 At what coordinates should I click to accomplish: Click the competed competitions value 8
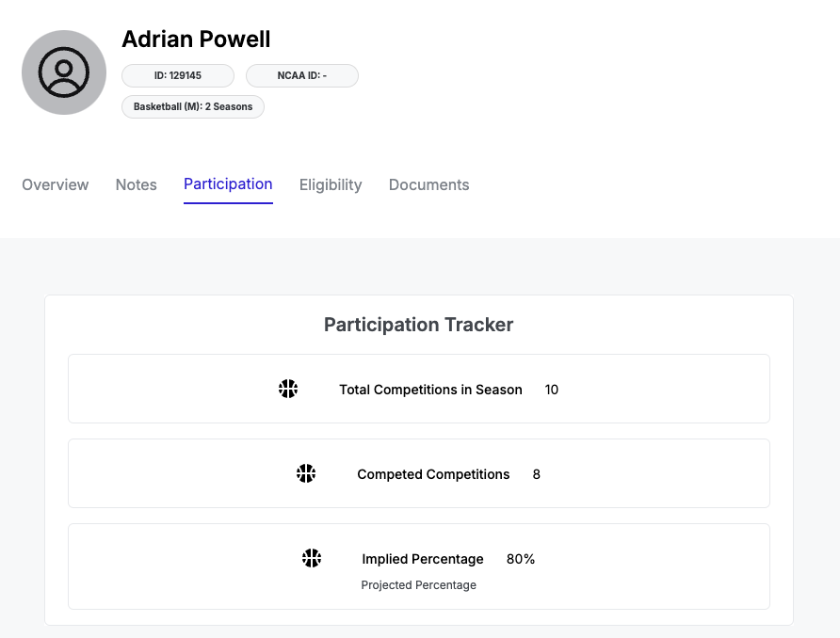point(537,474)
